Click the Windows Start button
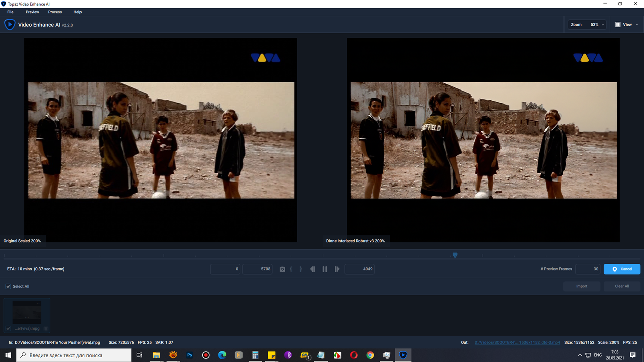The image size is (644, 362). pyautogui.click(x=8, y=355)
